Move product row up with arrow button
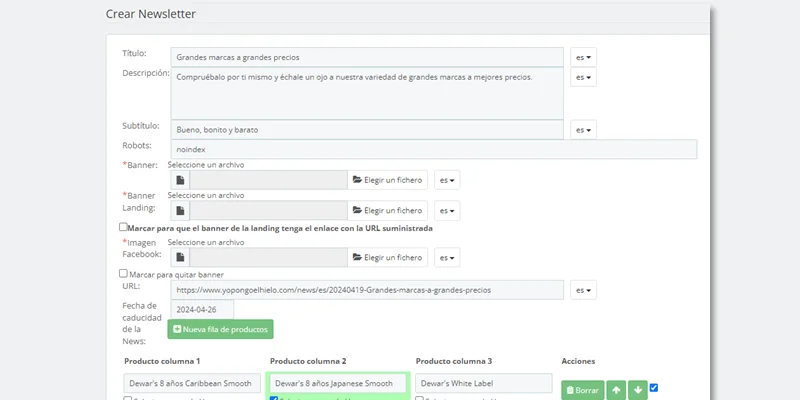The width and height of the screenshot is (800, 400). click(x=616, y=390)
